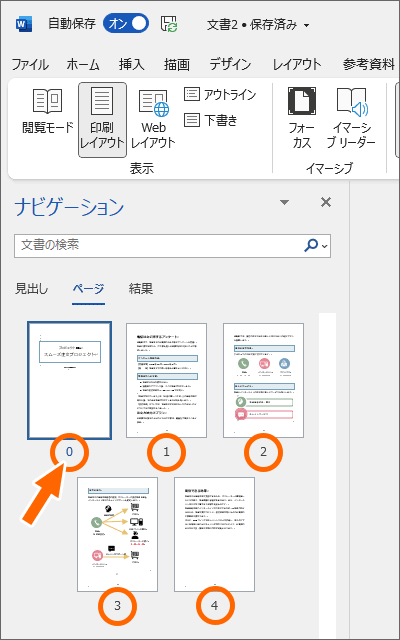Open the デザイン (Design) ribbon tab
The image size is (400, 640).
[x=230, y=64]
